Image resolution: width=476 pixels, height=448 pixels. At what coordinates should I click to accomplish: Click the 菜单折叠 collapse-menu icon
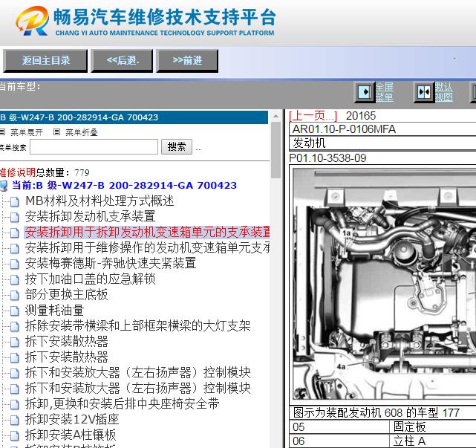[x=56, y=132]
